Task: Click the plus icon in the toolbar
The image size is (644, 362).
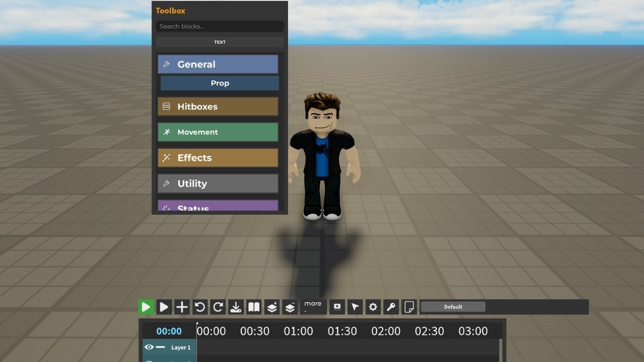Action: (182, 307)
